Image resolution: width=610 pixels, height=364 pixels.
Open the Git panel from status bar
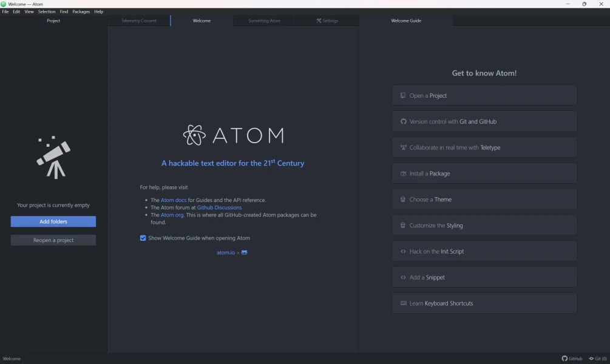597,359
